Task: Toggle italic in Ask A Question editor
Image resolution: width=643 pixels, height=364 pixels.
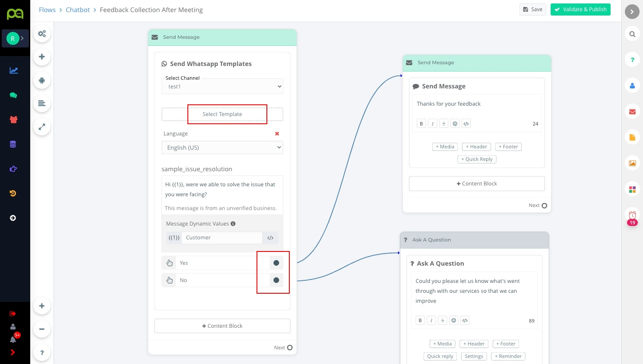Action: coord(431,320)
